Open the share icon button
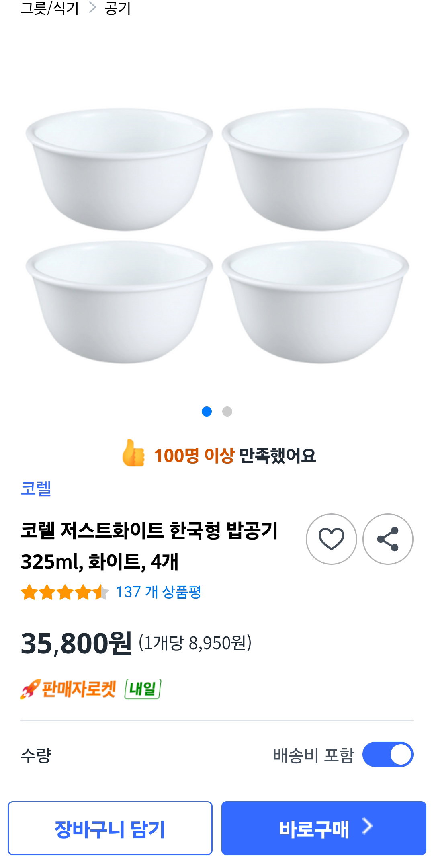The image size is (434, 868). point(388,539)
